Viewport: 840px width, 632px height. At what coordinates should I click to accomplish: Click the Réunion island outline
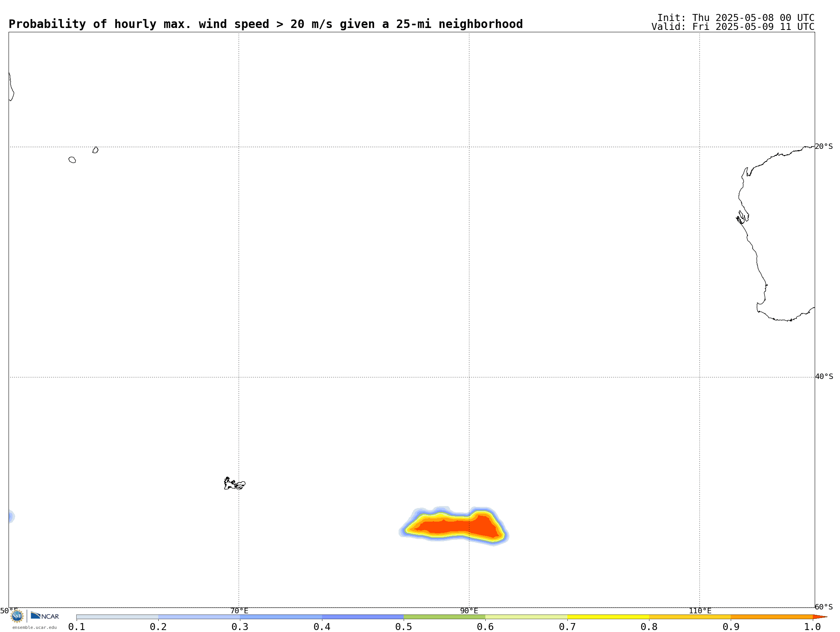point(72,160)
